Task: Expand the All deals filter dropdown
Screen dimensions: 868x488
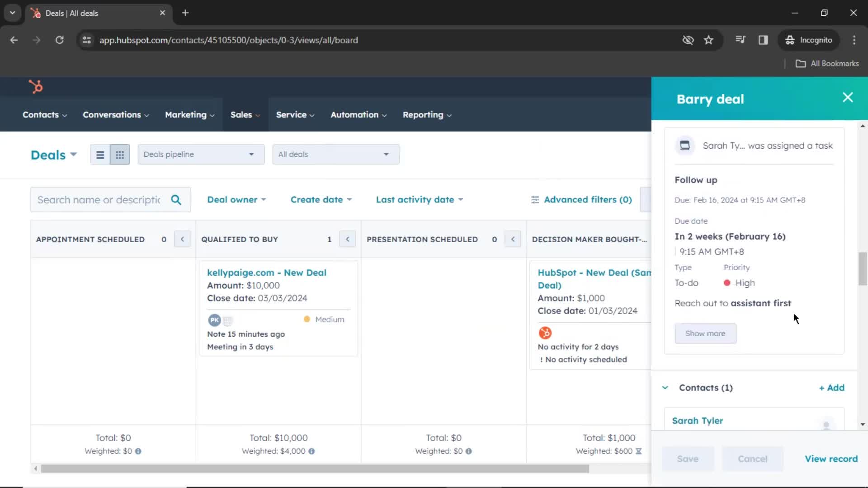Action: 335,154
